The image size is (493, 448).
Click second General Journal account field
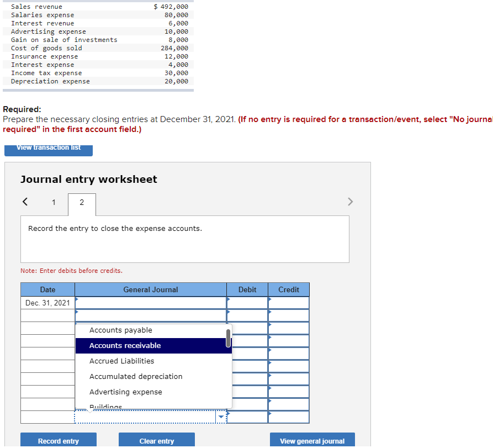pos(151,315)
